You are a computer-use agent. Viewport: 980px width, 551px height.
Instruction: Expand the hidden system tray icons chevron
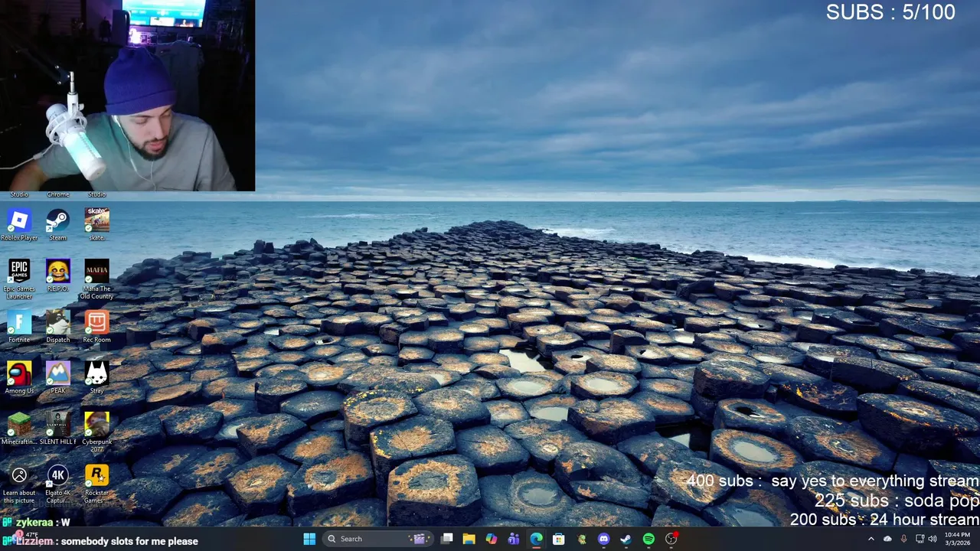871,539
